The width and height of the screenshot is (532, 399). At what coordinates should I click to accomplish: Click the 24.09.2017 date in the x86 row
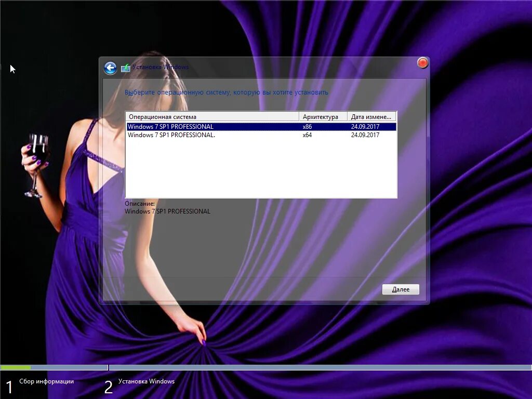[365, 127]
